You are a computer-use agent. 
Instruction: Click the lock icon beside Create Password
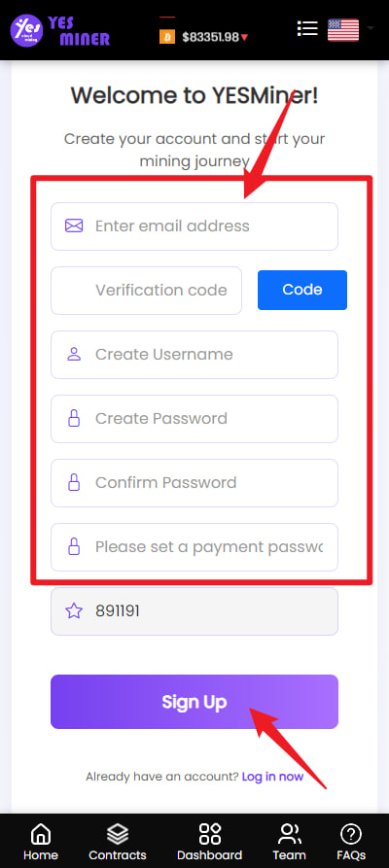74,419
